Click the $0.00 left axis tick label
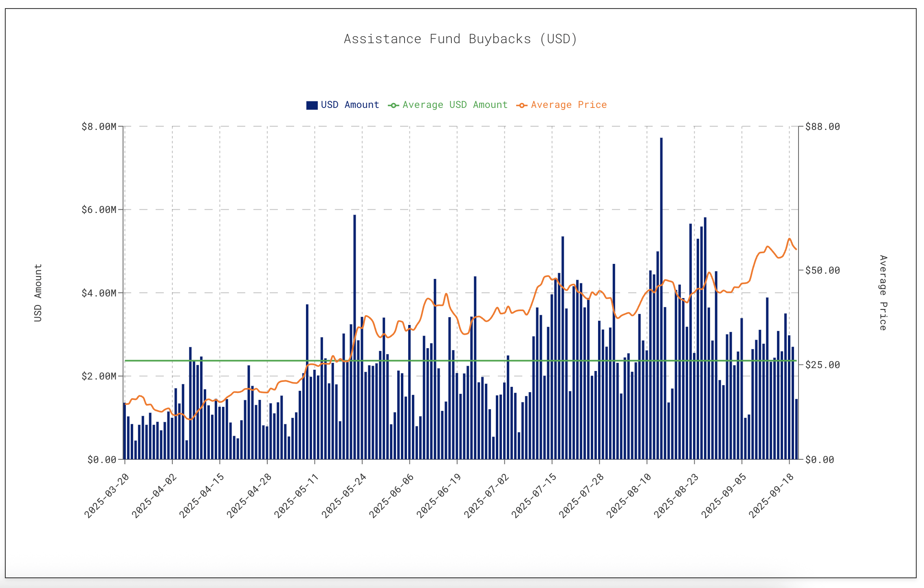This screenshot has height=588, width=924. point(102,460)
